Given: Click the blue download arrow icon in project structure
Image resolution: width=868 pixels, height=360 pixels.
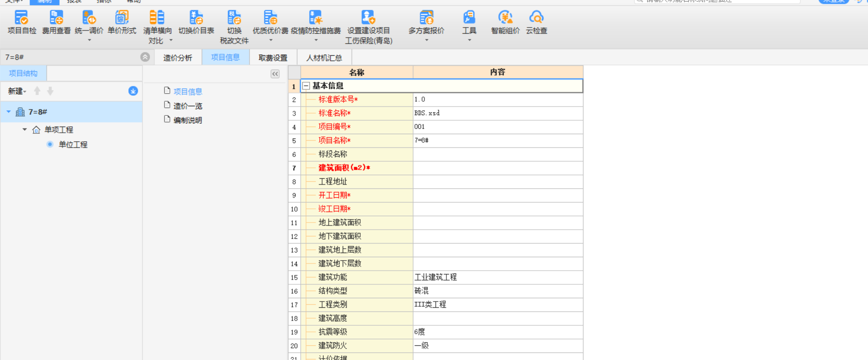Looking at the screenshot, I should (133, 91).
